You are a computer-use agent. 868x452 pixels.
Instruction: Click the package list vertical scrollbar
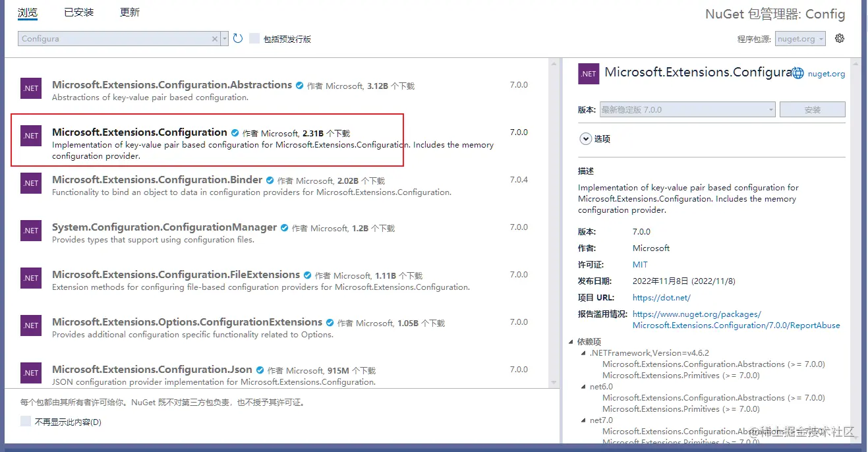pos(554,224)
